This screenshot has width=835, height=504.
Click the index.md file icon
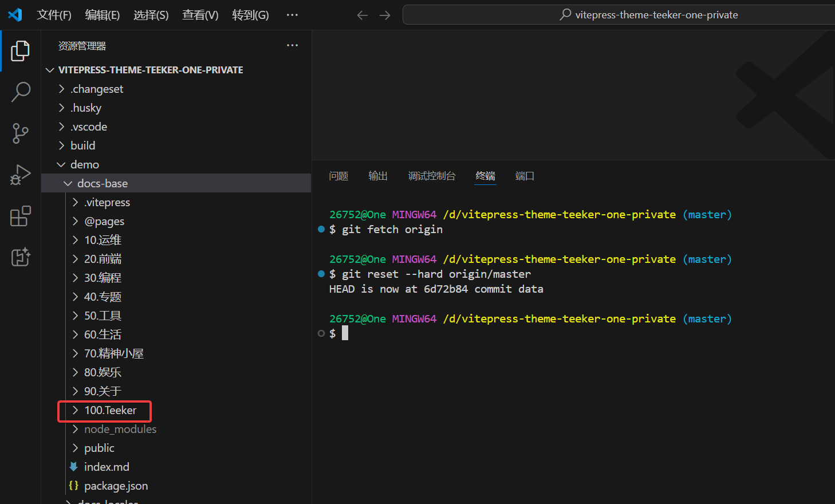73,467
